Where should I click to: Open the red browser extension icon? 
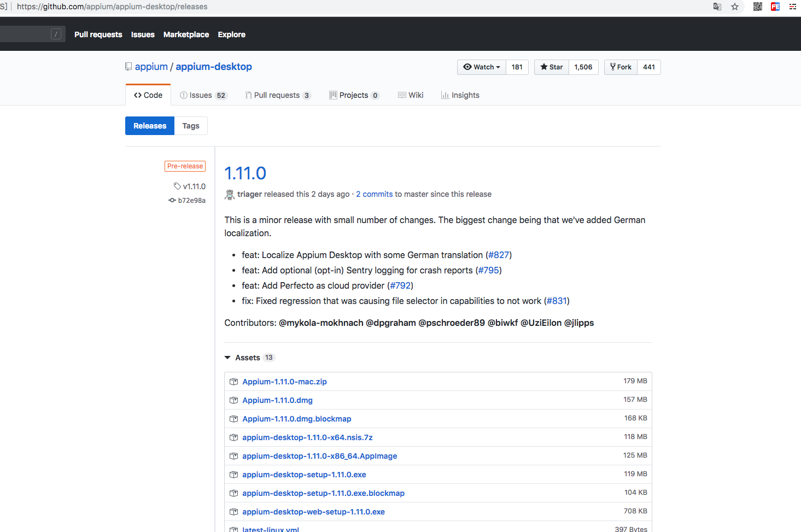click(775, 7)
